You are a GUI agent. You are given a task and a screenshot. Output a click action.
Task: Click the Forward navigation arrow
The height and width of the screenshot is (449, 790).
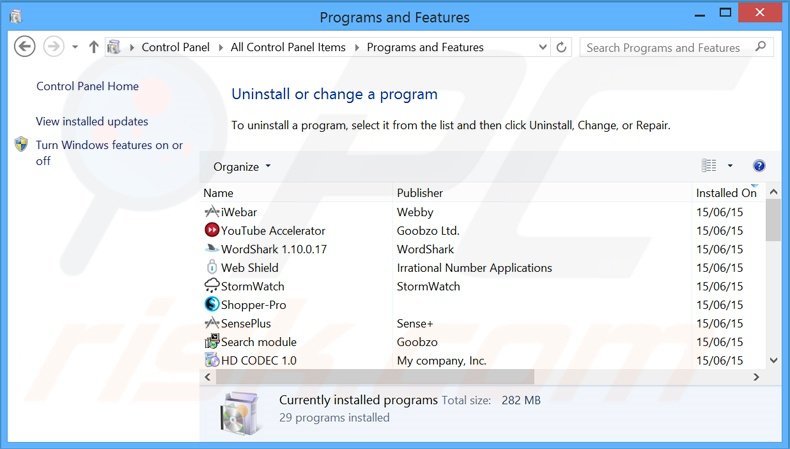point(53,47)
